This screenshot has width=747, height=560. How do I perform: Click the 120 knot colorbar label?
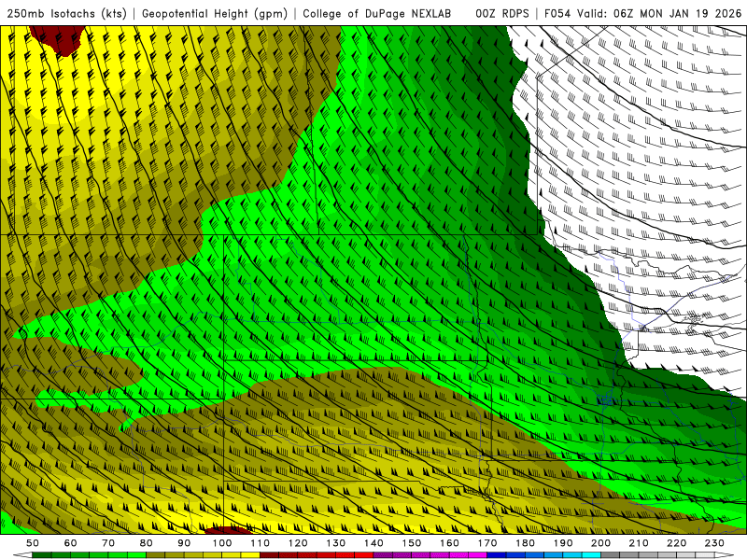click(298, 543)
